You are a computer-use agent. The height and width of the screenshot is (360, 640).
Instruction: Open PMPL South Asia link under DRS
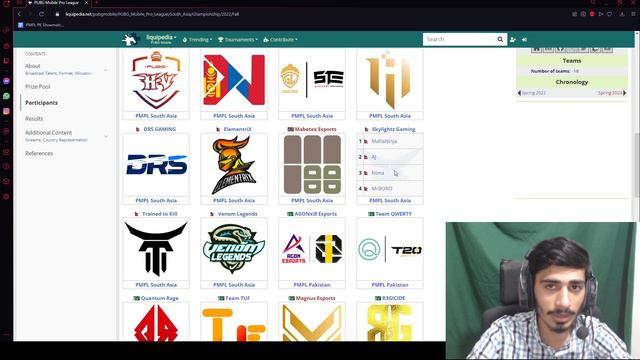pyautogui.click(x=156, y=200)
